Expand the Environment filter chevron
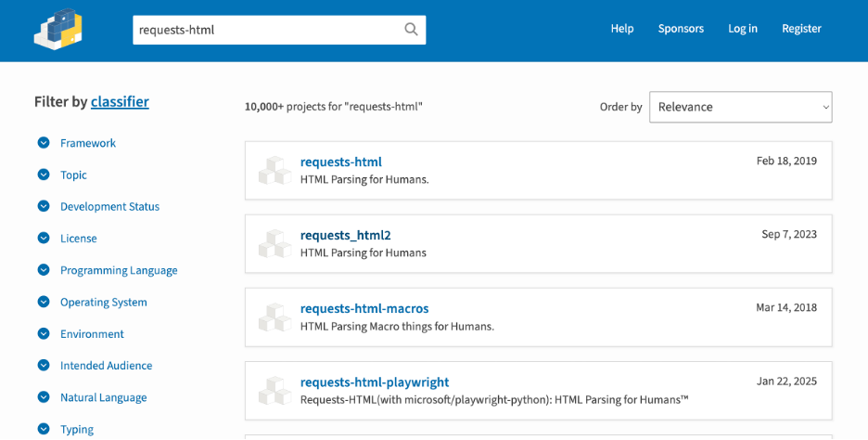868x440 pixels. pyautogui.click(x=44, y=333)
